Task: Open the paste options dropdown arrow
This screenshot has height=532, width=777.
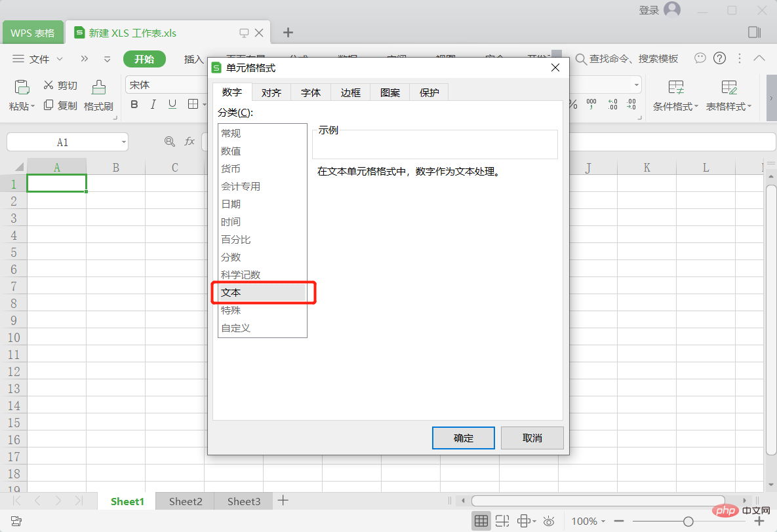Action: [x=33, y=107]
